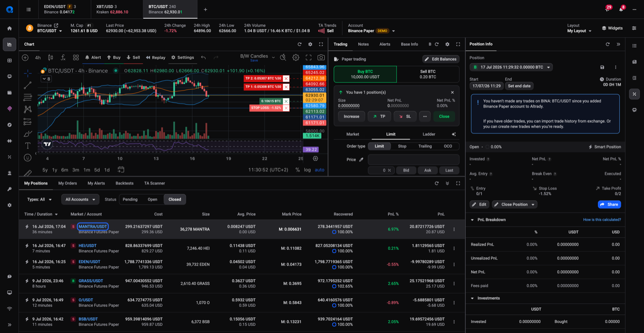644x333 pixels.
Task: Open the Trading panel settings gear
Action: [447, 44]
